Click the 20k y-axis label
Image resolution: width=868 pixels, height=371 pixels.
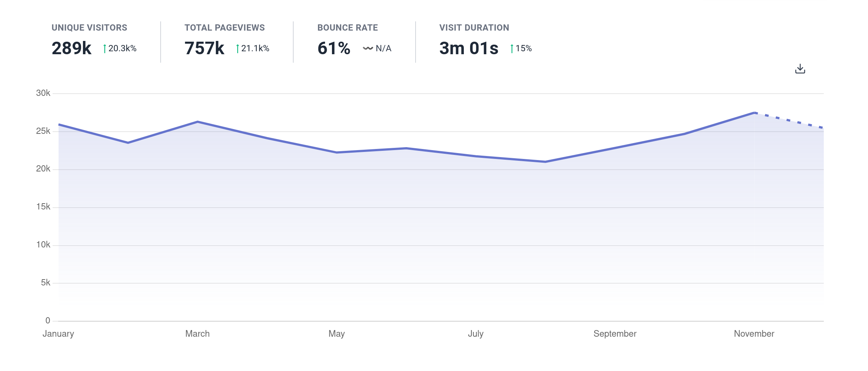click(x=43, y=169)
